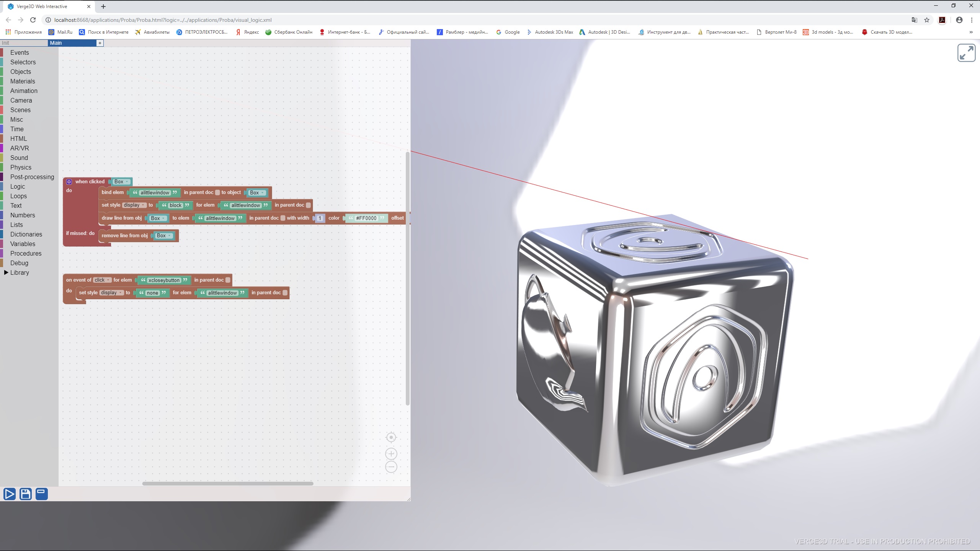
Task: Save puzzles with the floppy disk icon
Action: (x=26, y=494)
